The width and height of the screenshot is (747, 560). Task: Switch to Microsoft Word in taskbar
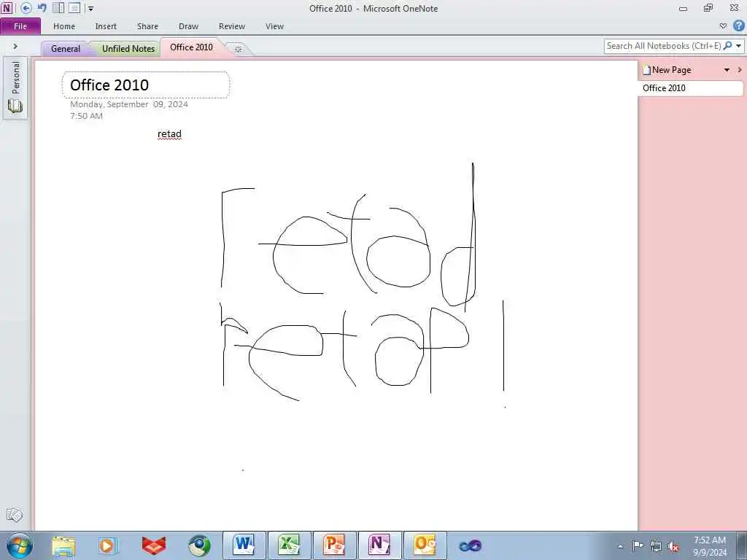[x=244, y=545]
